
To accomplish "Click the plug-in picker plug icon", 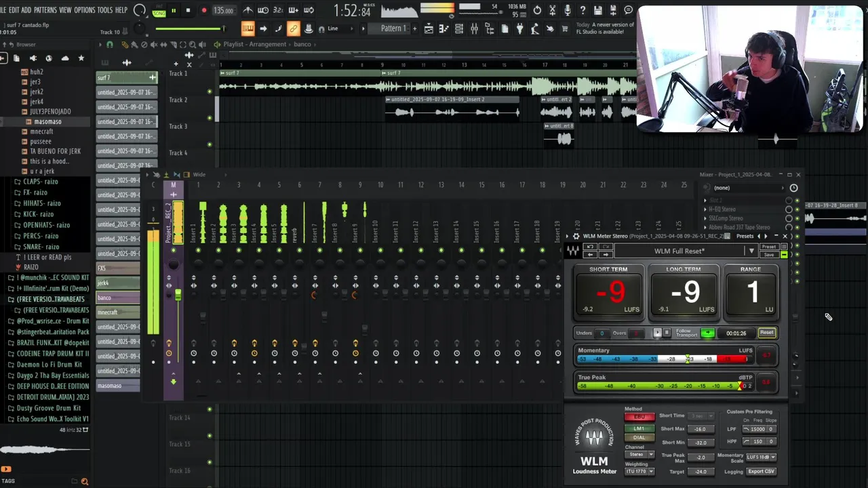I will tap(520, 28).
